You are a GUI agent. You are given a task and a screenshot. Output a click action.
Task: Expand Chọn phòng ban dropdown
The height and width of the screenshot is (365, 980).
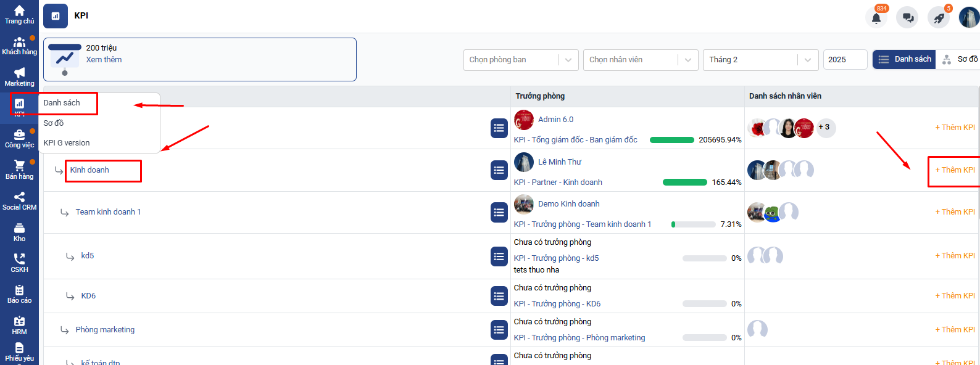point(520,60)
